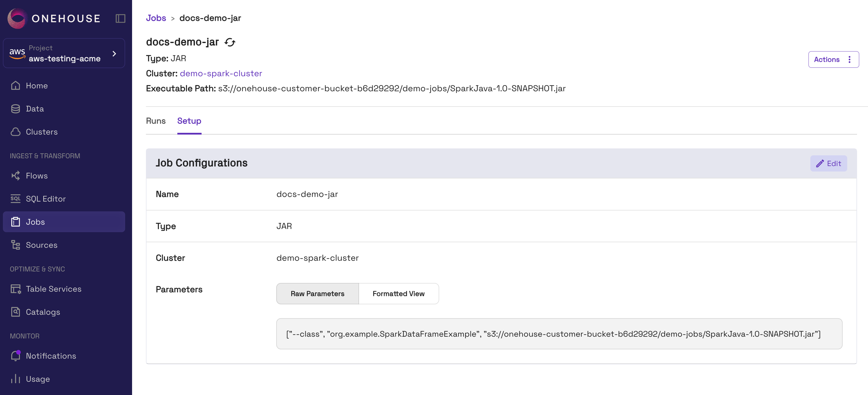This screenshot has height=395, width=868.
Task: Open Home from the sidebar
Action: coord(36,86)
